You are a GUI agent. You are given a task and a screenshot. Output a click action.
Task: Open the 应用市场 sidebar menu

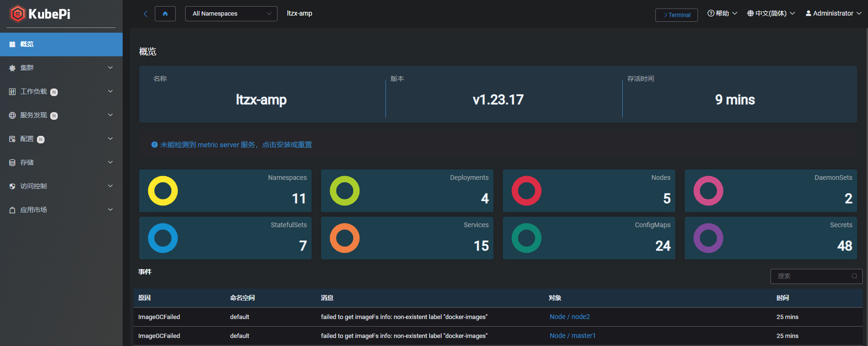[61, 210]
